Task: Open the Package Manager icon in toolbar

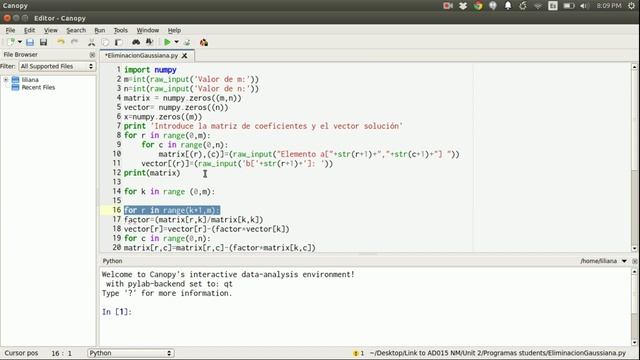Action: point(204,42)
